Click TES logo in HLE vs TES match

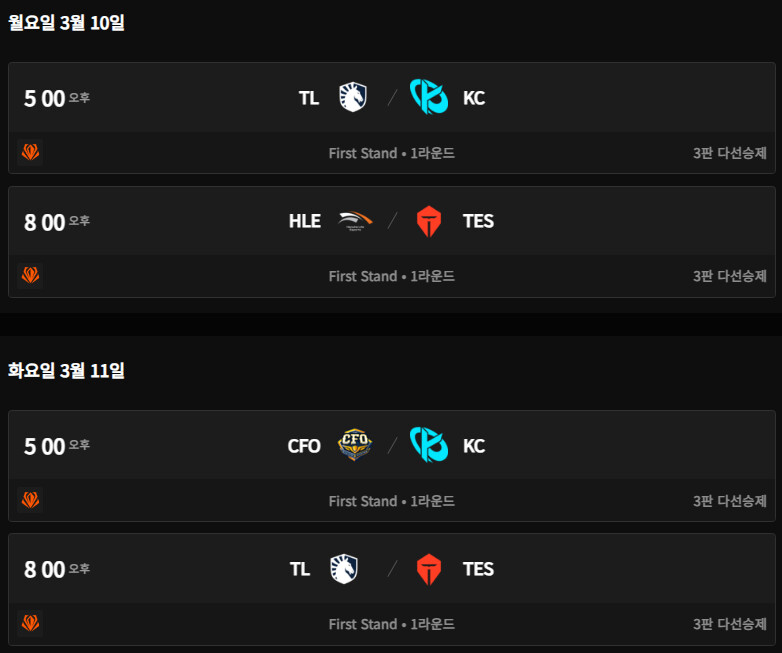(429, 221)
